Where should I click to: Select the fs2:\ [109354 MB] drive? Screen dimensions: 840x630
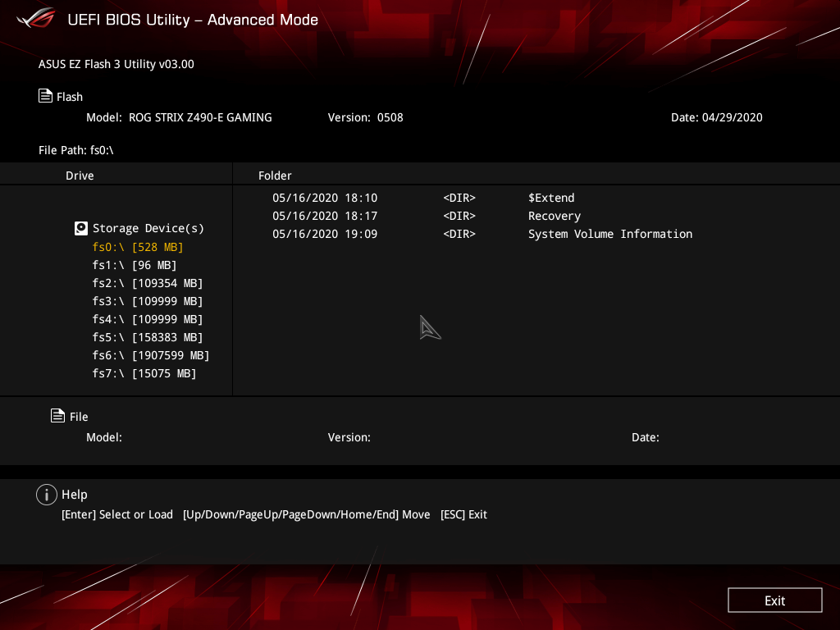[148, 283]
